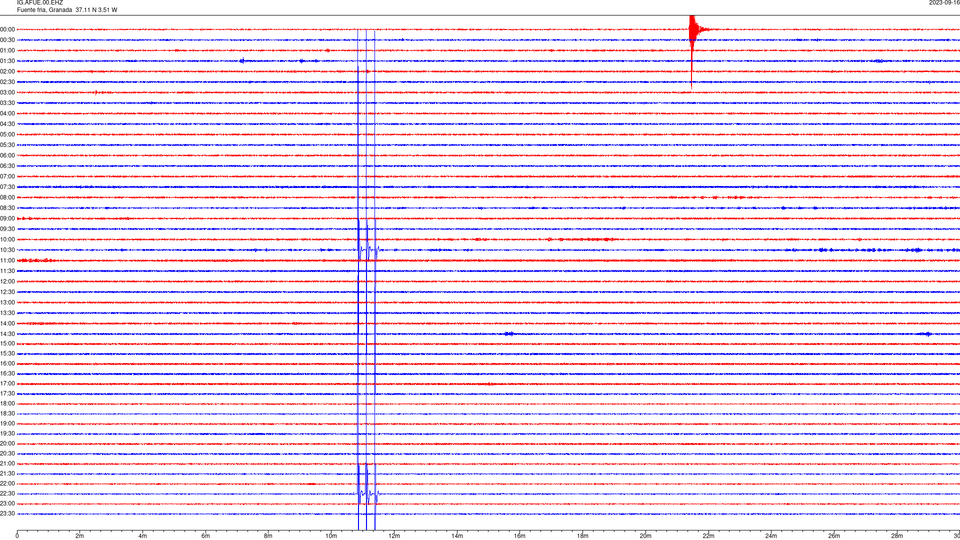Select the 00:00 time label
The height and width of the screenshot is (540, 960).
click(x=7, y=29)
